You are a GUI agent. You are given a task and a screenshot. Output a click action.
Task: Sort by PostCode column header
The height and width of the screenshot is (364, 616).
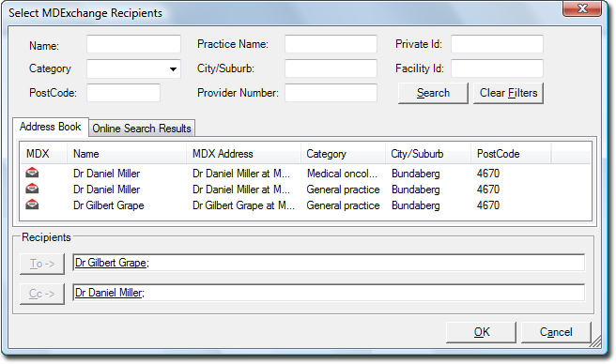pos(511,154)
